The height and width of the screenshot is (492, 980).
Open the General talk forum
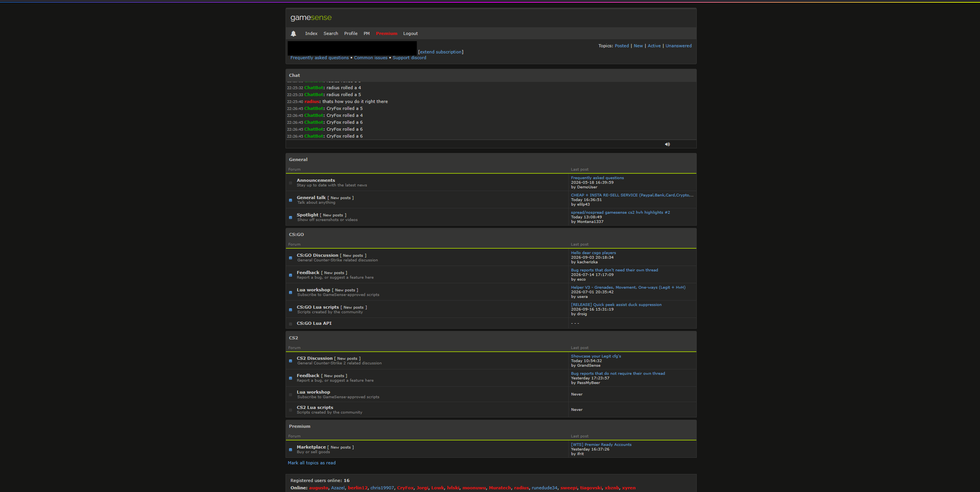click(311, 198)
